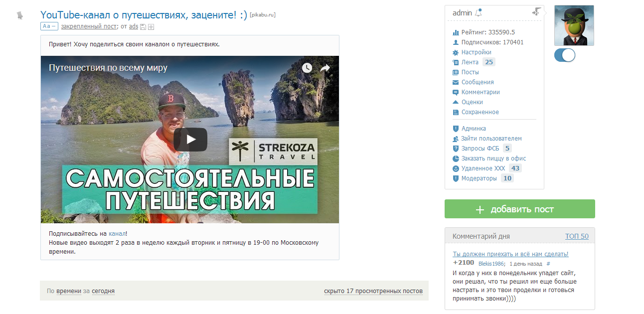644x314 pixels.
Task: Open the 'сегодня' period dropdown
Action: (103, 291)
